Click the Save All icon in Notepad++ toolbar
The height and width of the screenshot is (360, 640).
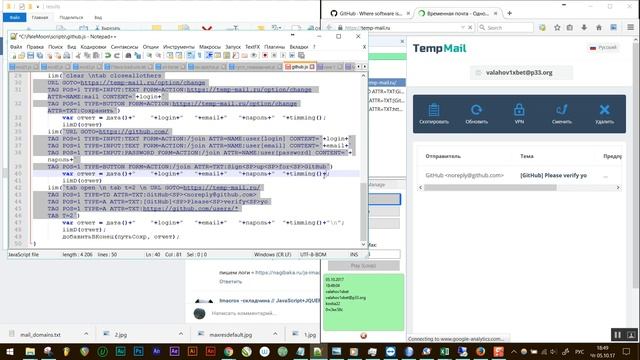(40, 56)
